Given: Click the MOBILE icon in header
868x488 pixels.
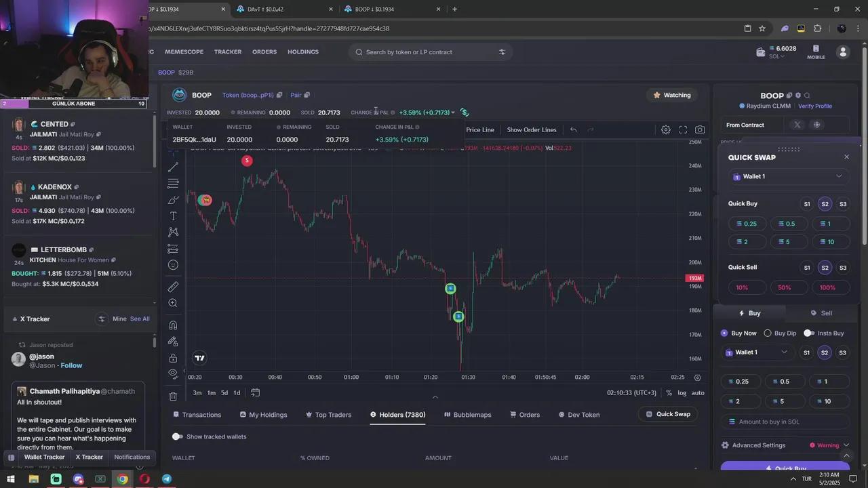Looking at the screenshot, I should [x=816, y=52].
